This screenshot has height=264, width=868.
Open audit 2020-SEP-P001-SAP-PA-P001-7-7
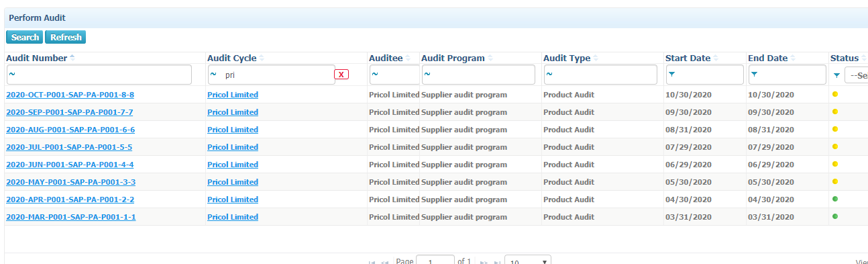coord(70,112)
